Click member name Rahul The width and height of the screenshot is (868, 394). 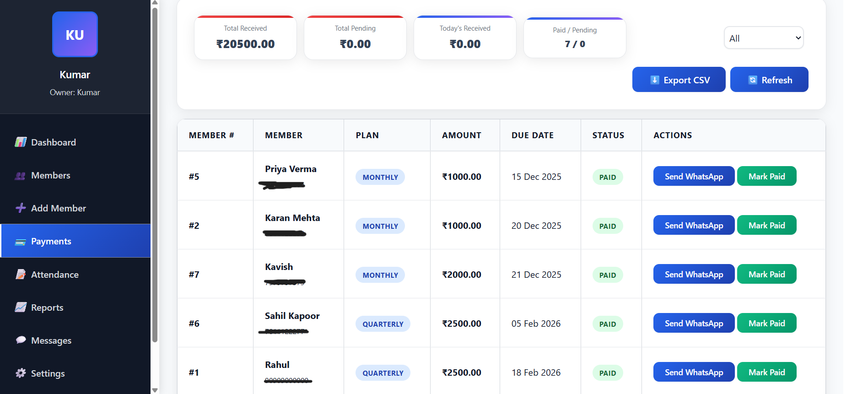tap(277, 365)
